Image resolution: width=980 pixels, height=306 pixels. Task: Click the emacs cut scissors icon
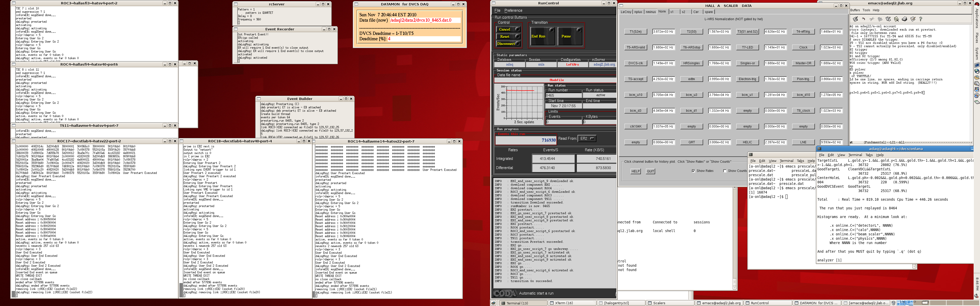(872, 19)
